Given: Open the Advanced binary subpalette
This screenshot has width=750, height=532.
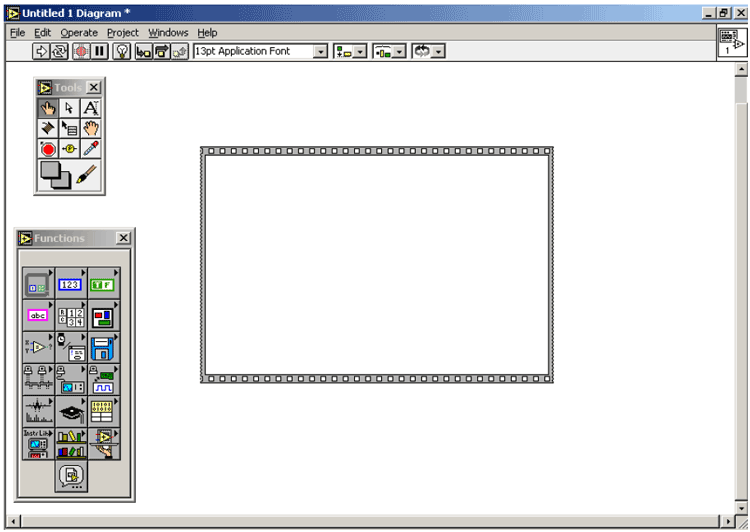Looking at the screenshot, I should 103,411.
